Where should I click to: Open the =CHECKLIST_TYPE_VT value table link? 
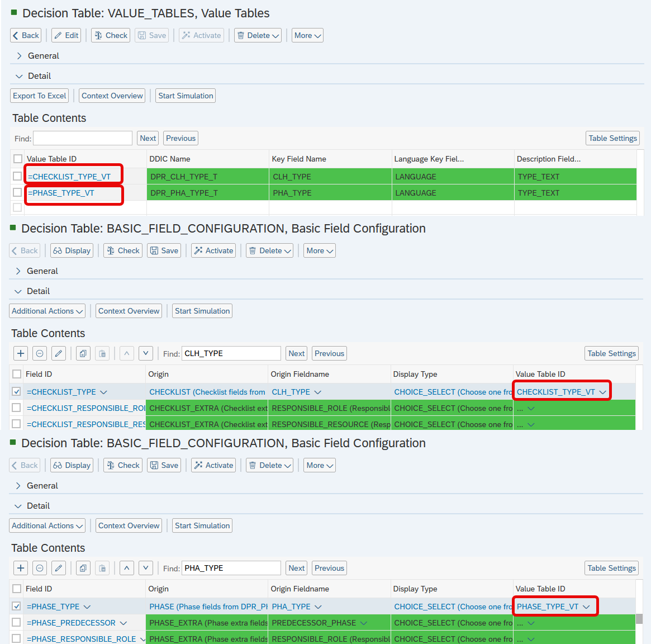pos(69,177)
